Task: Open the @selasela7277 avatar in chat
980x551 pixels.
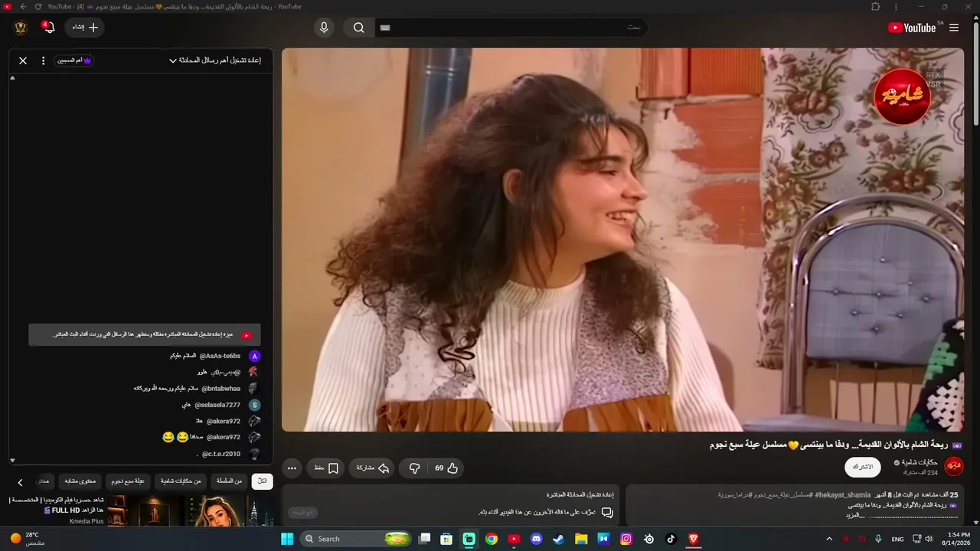Action: [255, 405]
